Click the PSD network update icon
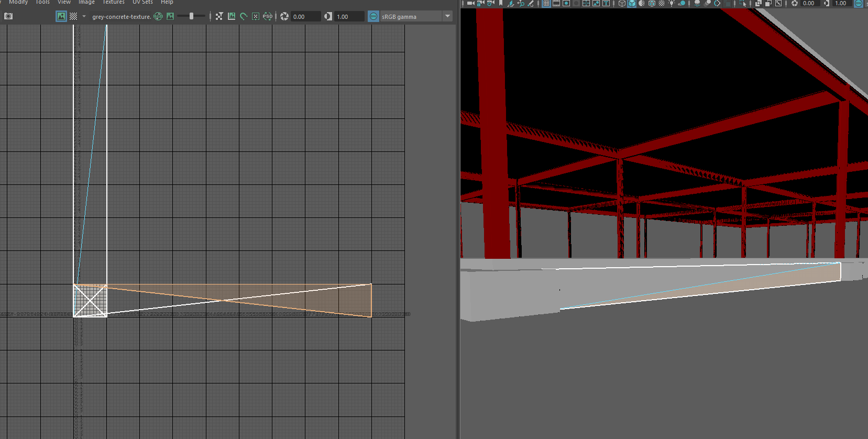The height and width of the screenshot is (439, 868). pos(267,16)
